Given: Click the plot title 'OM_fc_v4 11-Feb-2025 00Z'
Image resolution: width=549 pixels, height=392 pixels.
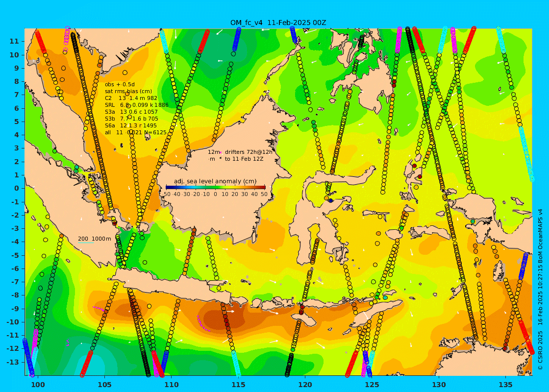Looking at the screenshot, I should (x=278, y=23).
